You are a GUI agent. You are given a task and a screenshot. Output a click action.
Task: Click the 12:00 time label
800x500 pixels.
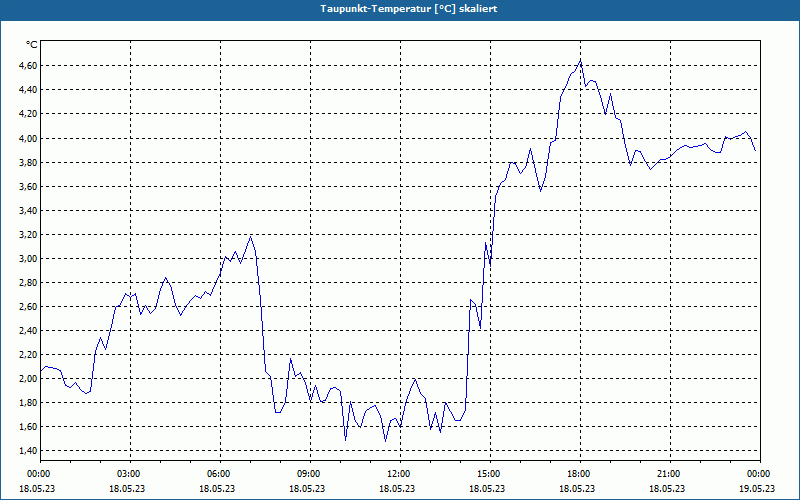(400, 474)
